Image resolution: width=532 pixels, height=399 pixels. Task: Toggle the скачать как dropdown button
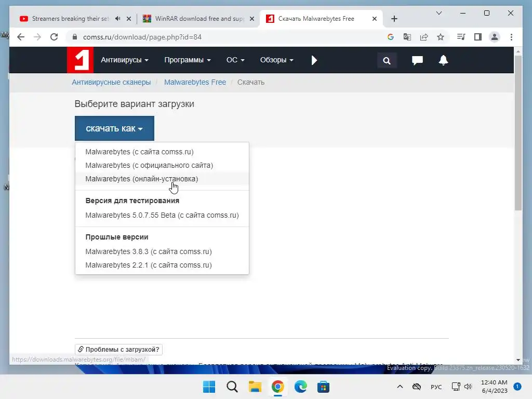point(114,128)
